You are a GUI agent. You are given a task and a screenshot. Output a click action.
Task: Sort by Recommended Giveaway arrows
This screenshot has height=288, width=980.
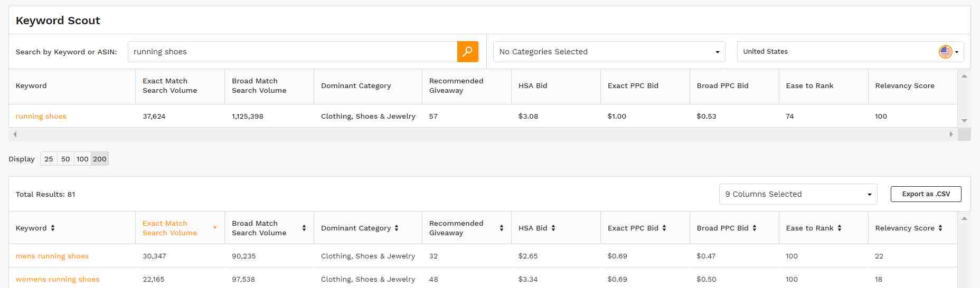coord(502,228)
